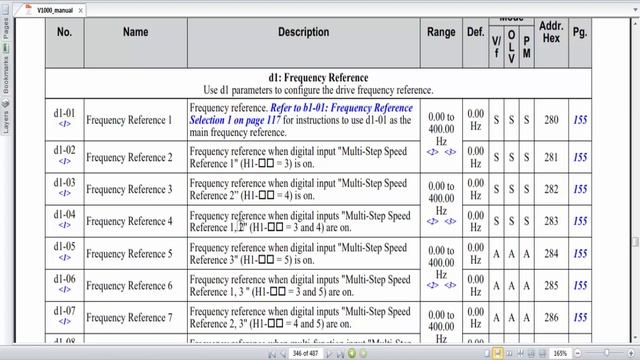
Task: Click the <1> footnote under d1-07
Action: point(64,321)
